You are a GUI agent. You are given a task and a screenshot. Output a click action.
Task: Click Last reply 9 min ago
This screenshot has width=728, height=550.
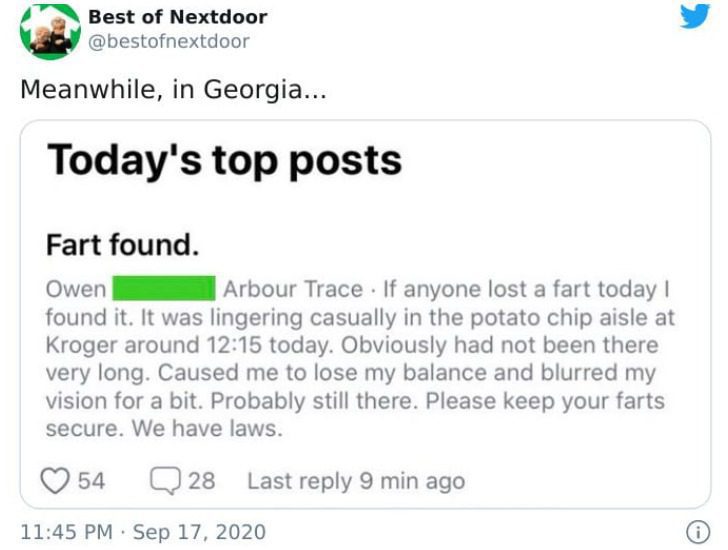point(356,481)
